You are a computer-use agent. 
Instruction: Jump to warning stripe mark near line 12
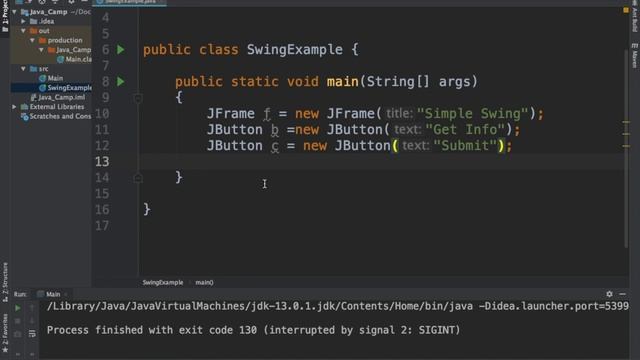tap(626, 146)
